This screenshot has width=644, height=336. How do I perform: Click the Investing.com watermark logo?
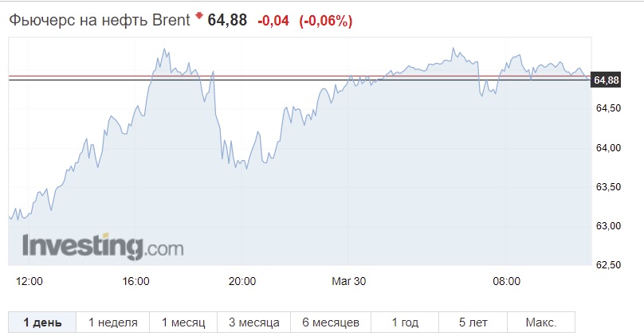pos(103,247)
